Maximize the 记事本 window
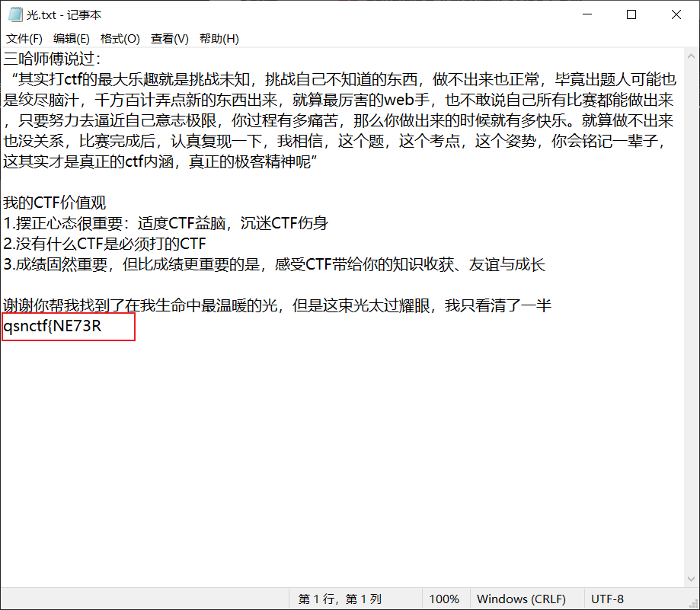This screenshot has height=610, width=700. coord(631,14)
